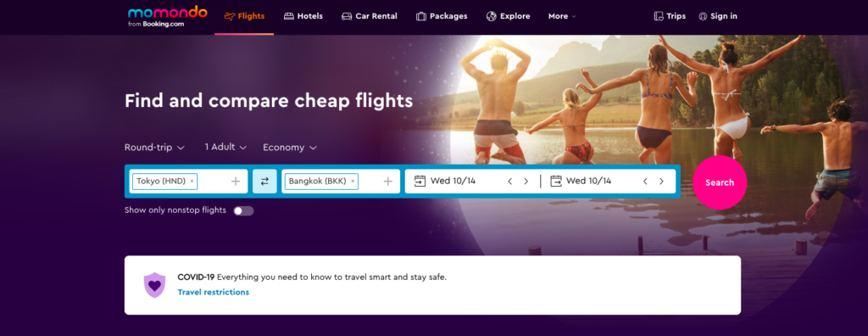Image resolution: width=868 pixels, height=336 pixels.
Task: Click the swap origin and destination icon
Action: click(x=264, y=182)
